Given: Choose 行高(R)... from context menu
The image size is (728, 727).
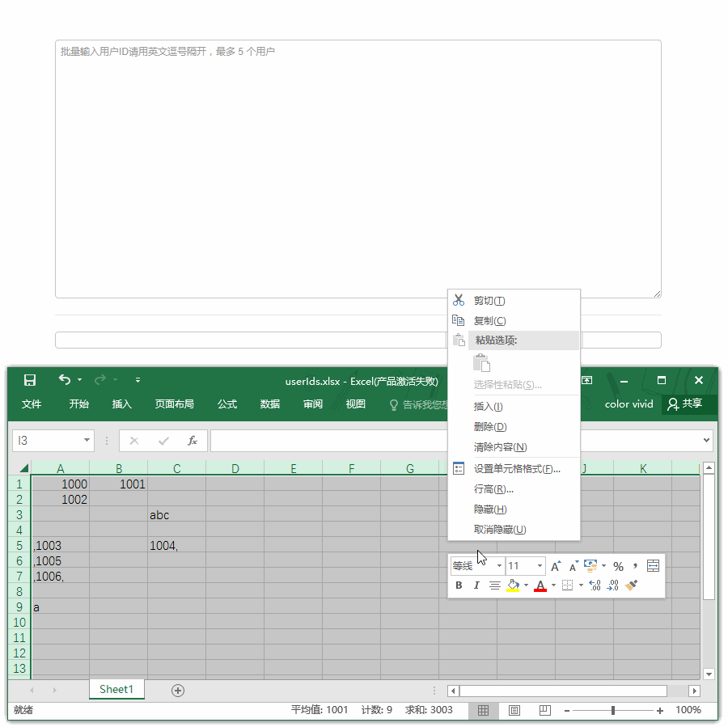Looking at the screenshot, I should (514, 489).
